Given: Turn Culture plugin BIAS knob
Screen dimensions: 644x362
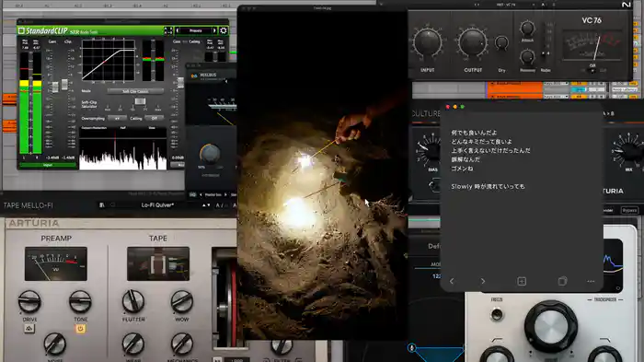Looking at the screenshot, I should pos(431,150).
